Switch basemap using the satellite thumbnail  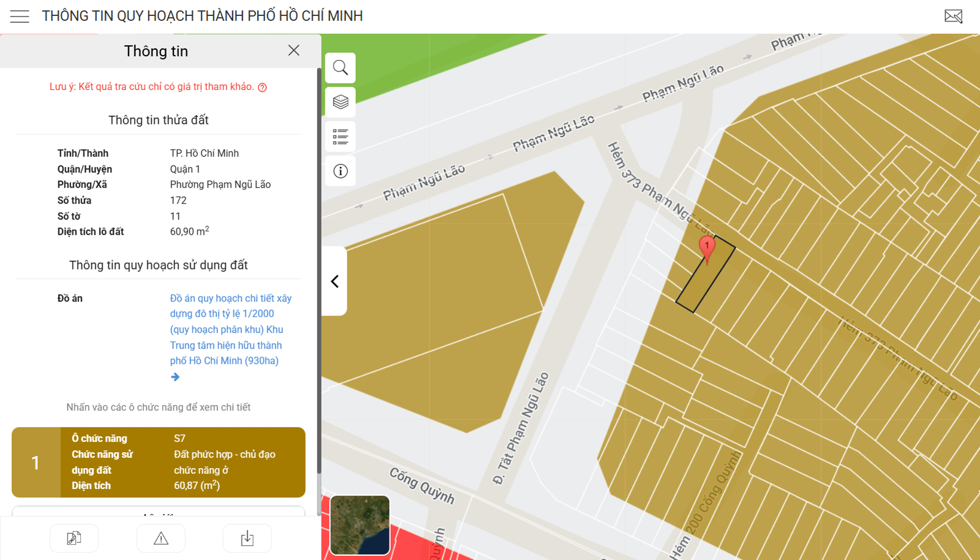pyautogui.click(x=360, y=525)
